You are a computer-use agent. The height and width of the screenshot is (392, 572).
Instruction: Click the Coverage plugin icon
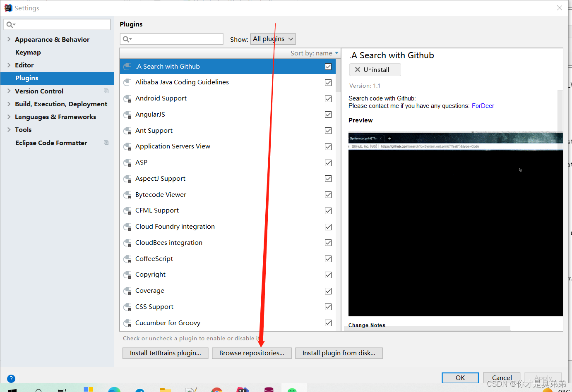click(127, 291)
